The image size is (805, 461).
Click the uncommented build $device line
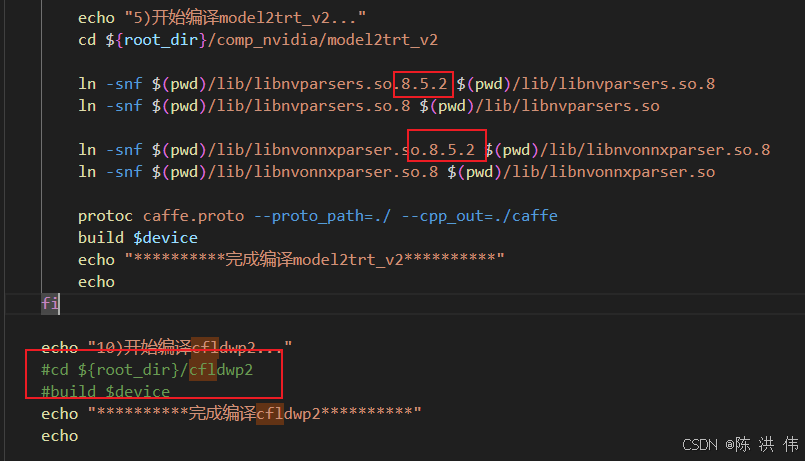coord(138,238)
